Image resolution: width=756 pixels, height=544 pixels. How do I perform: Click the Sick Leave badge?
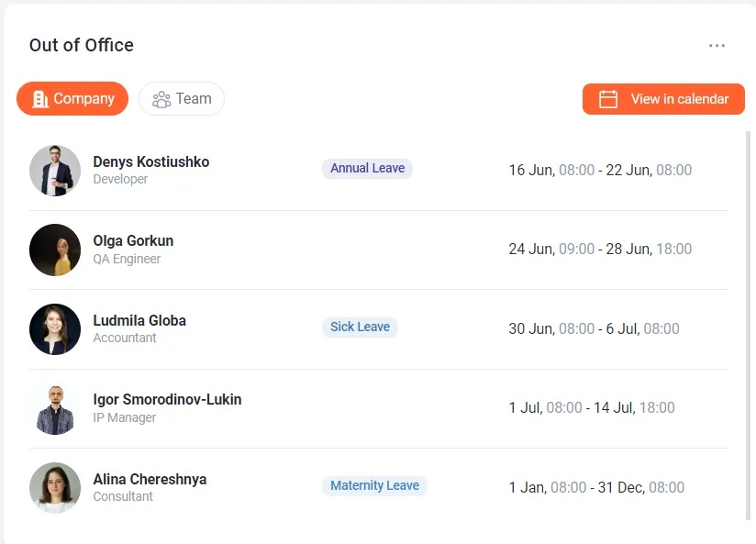point(360,328)
